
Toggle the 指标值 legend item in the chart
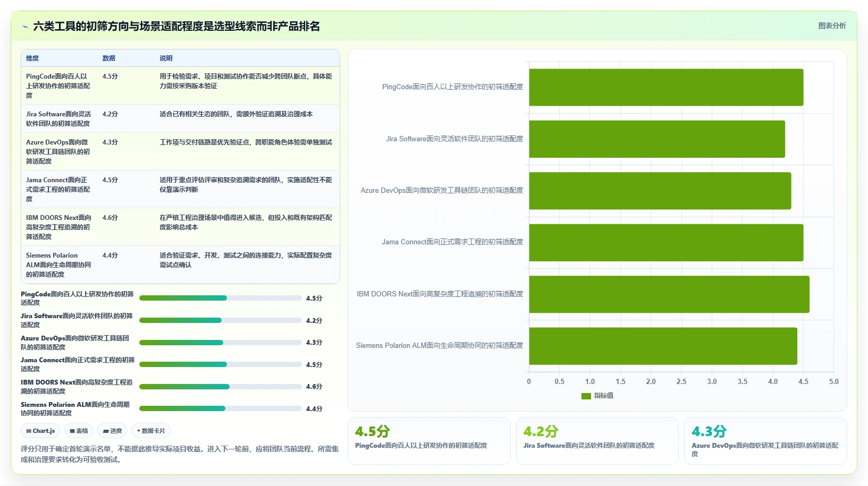pos(597,396)
